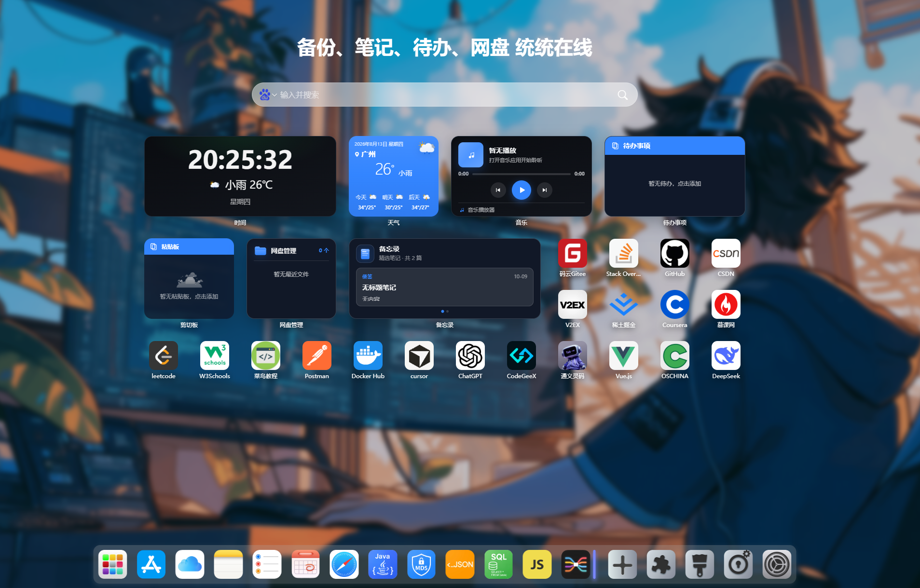Open the colorful app grid launcher in dock
The width and height of the screenshot is (920, 588).
[113, 564]
